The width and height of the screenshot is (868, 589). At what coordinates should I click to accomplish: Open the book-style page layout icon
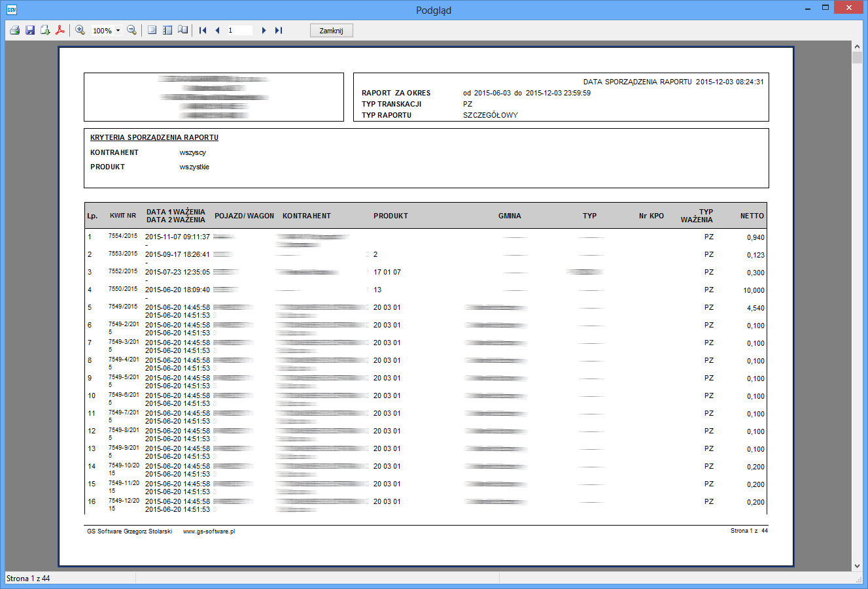pos(182,30)
